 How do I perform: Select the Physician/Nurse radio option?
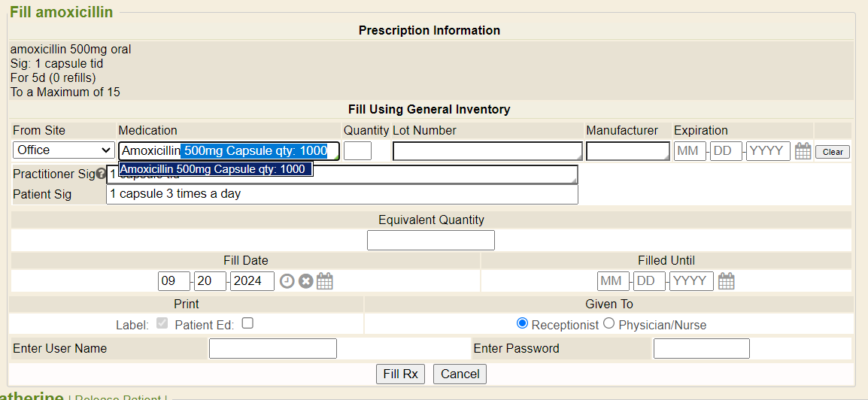(609, 323)
